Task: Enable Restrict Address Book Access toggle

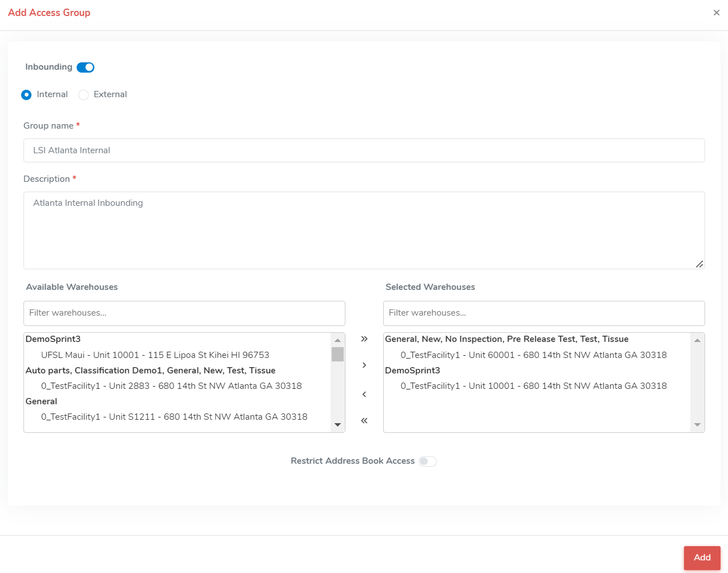Action: (427, 461)
